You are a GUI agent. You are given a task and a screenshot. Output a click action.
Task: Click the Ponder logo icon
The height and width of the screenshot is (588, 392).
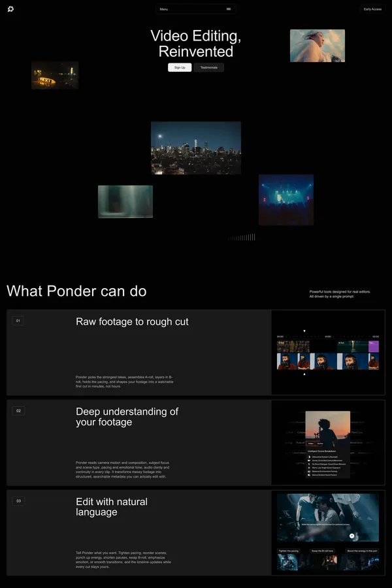10,9
